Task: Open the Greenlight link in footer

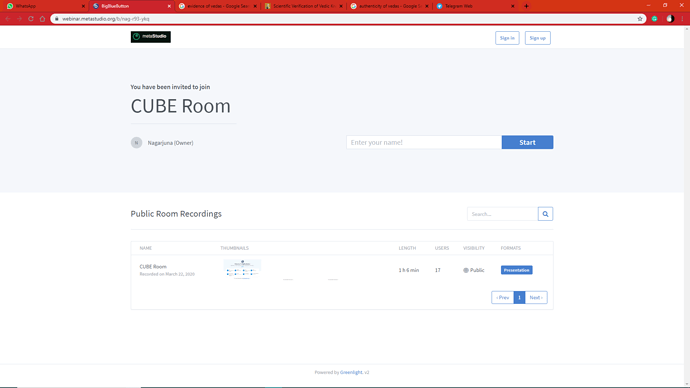Action: tap(351, 372)
